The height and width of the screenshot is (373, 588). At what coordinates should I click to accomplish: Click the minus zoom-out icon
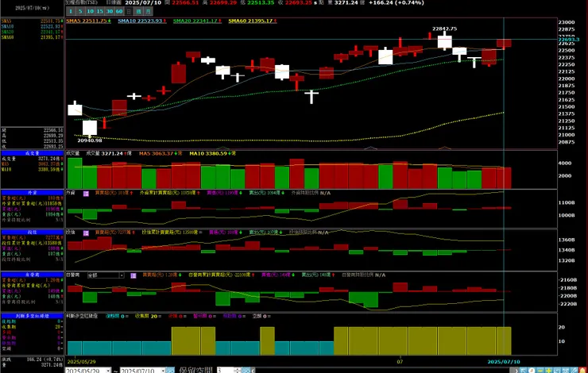coord(540,370)
